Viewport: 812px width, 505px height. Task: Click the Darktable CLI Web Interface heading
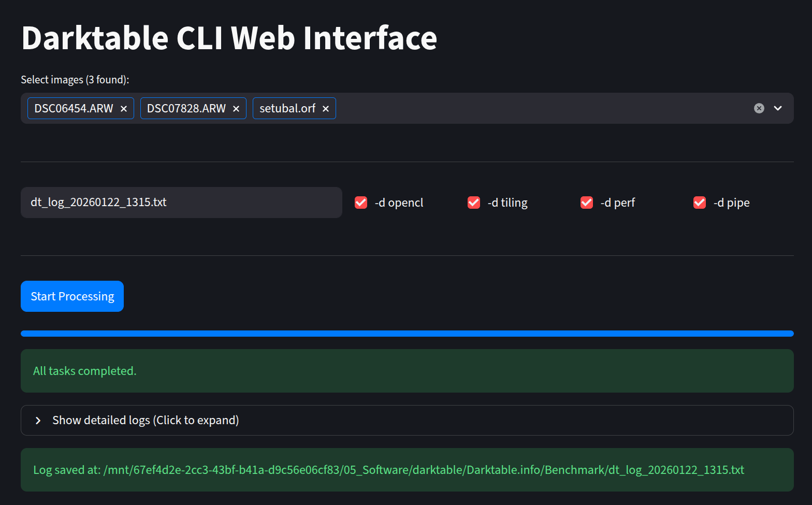click(x=229, y=38)
